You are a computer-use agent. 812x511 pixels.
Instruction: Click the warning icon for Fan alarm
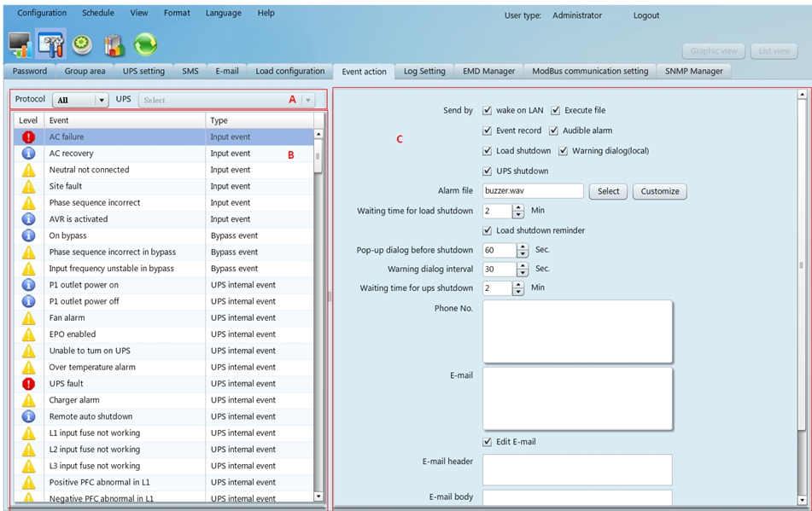28,318
